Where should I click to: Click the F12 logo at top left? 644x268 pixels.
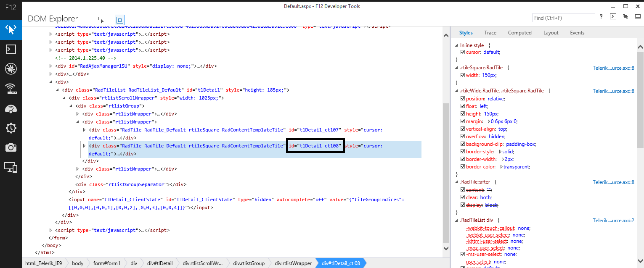click(x=11, y=8)
